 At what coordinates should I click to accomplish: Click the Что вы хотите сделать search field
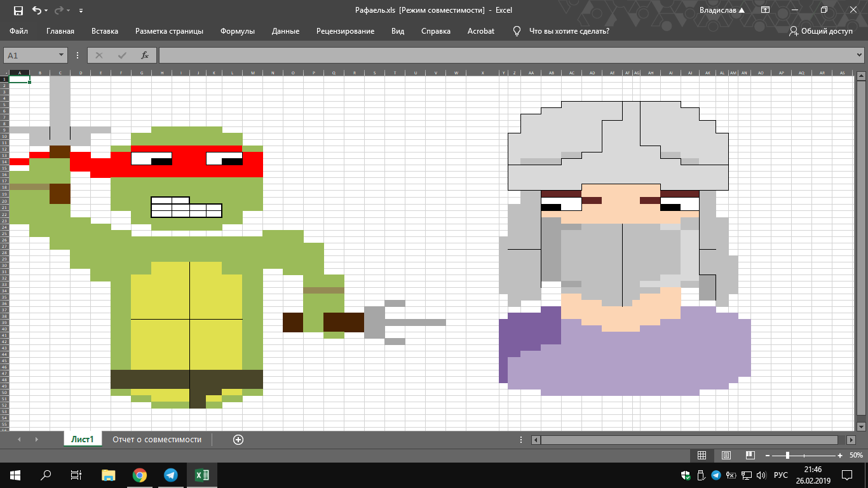coord(569,31)
